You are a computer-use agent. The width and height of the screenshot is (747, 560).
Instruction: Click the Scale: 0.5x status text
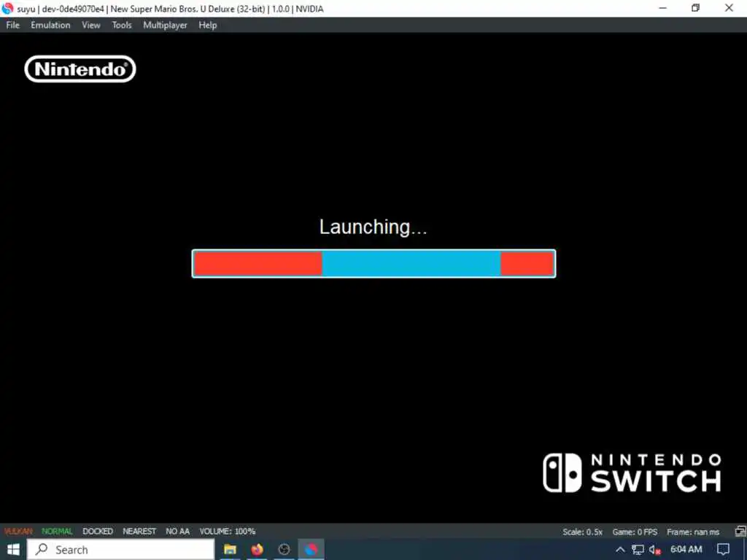(x=582, y=532)
